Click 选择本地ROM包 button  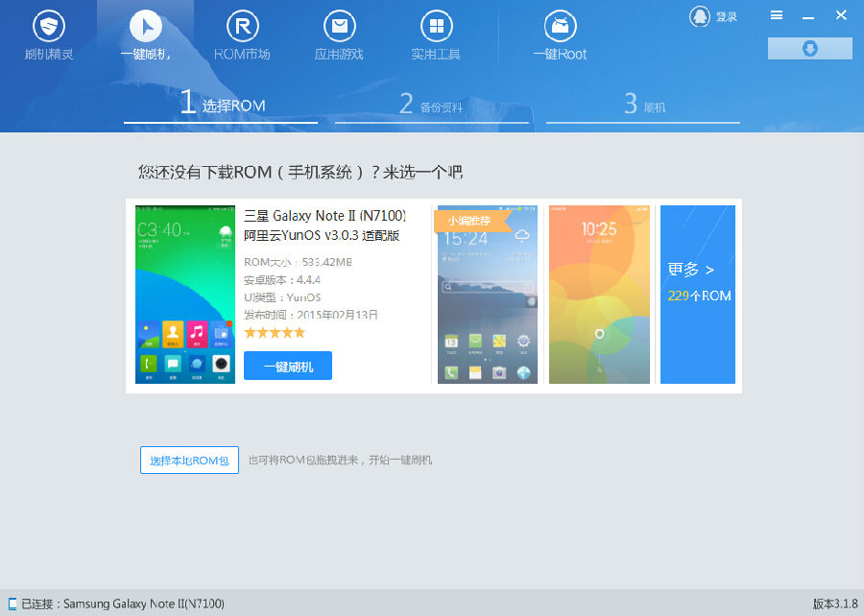[x=189, y=461]
